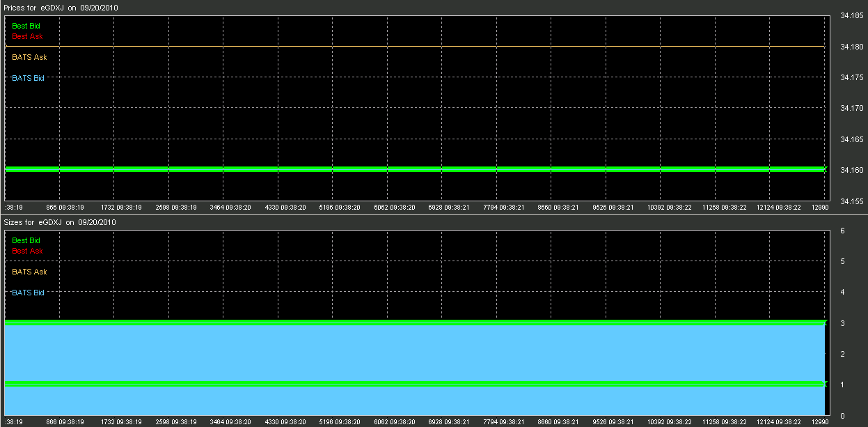The height and width of the screenshot is (427, 868).
Task: Click '866 09:38:19' tick under Prices chart
Action: [x=65, y=207]
